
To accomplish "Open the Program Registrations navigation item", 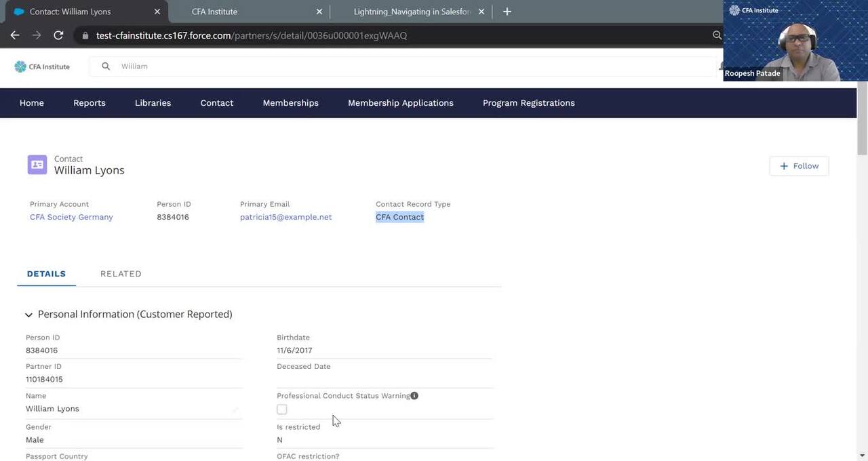I will click(529, 103).
